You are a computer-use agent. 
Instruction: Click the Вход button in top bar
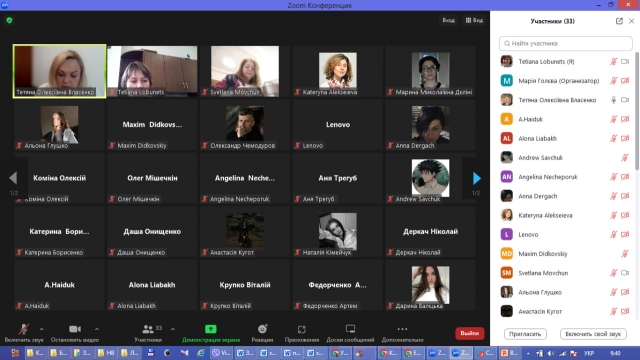pyautogui.click(x=449, y=20)
